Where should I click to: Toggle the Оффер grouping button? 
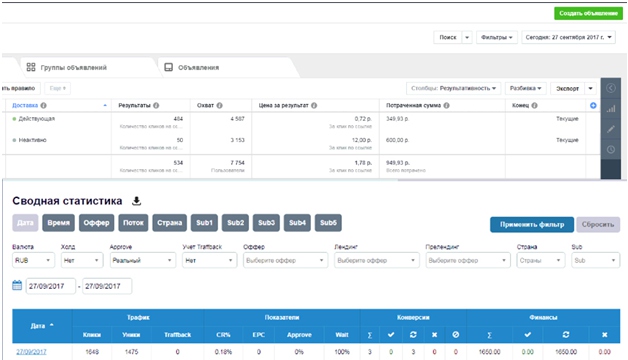97,223
